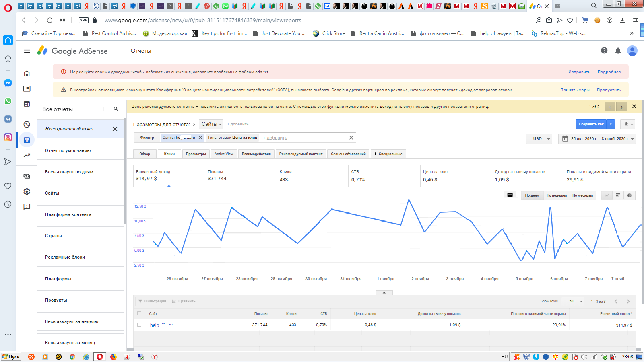Click the search icon in Все отчеты
This screenshot has width=644, height=362.
pyautogui.click(x=116, y=109)
